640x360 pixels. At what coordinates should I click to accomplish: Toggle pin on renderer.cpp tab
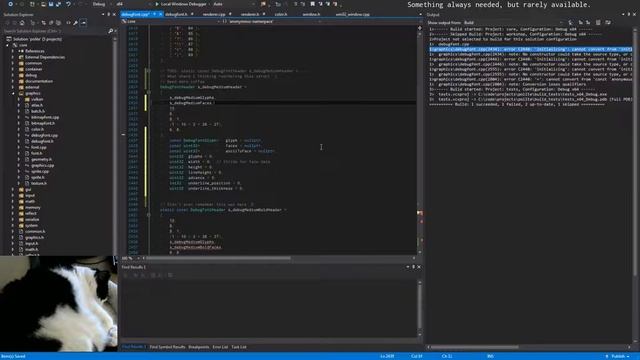(x=230, y=14)
